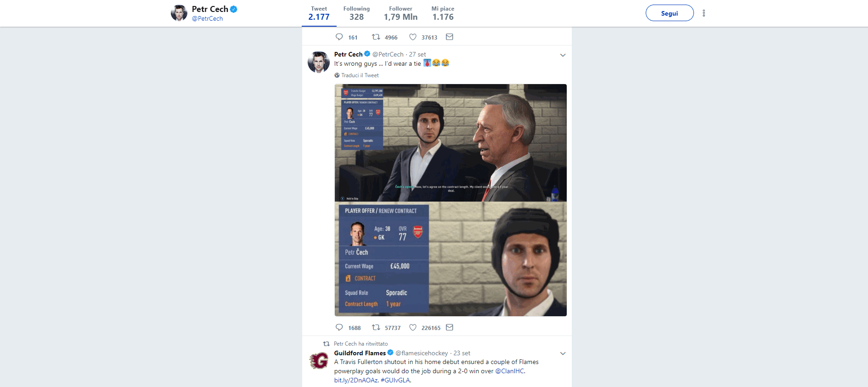This screenshot has height=387, width=868.
Task: Open the Following tab showing 328
Action: click(x=356, y=13)
